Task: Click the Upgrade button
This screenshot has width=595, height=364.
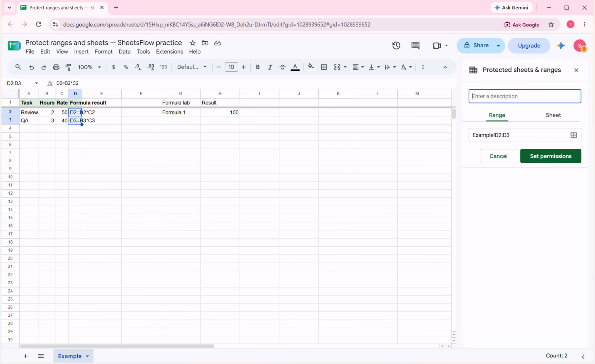Action: (x=529, y=46)
